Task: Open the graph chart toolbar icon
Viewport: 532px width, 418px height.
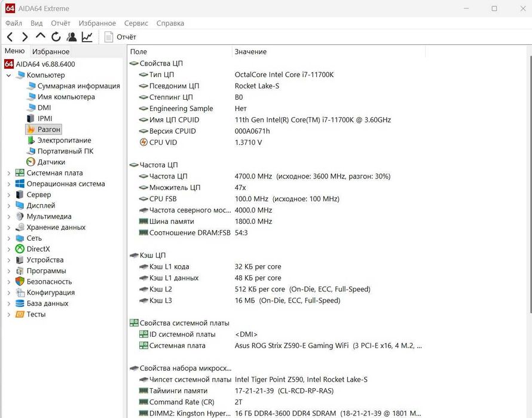Action: (87, 36)
